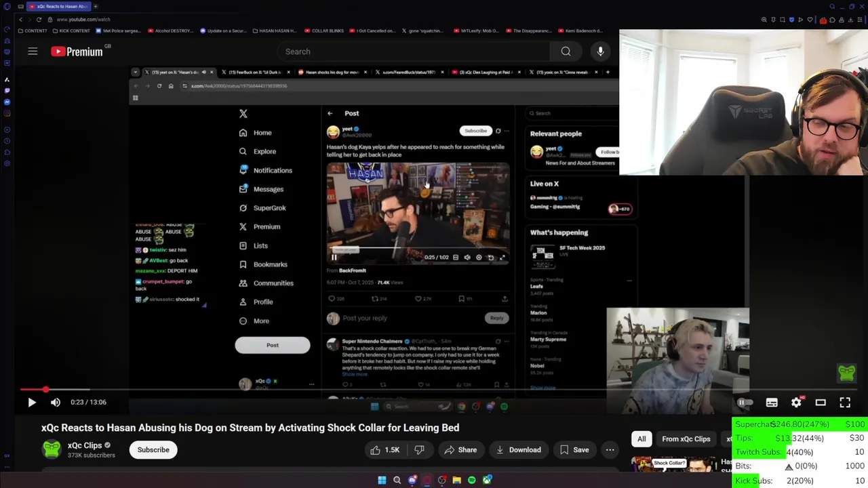Screen dimensions: 868x488
Task: Open the Alcohol DESTROY... bookmark
Action: [171, 30]
